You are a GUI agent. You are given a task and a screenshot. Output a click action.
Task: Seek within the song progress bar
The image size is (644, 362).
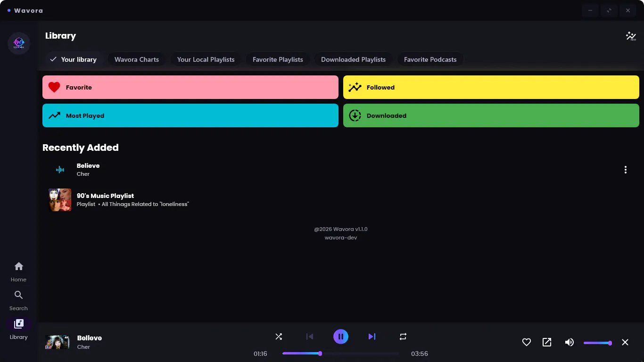coord(341,354)
